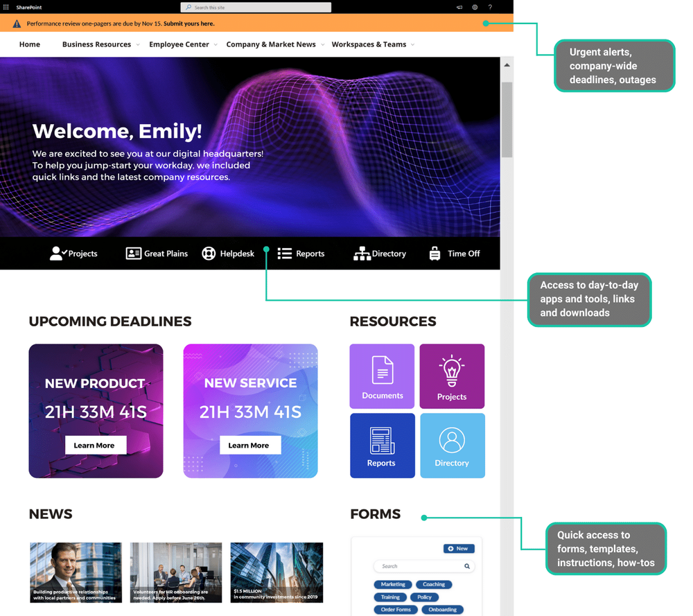Expand the Business Resources menu
Screen dimensions: 693x616
pos(96,44)
